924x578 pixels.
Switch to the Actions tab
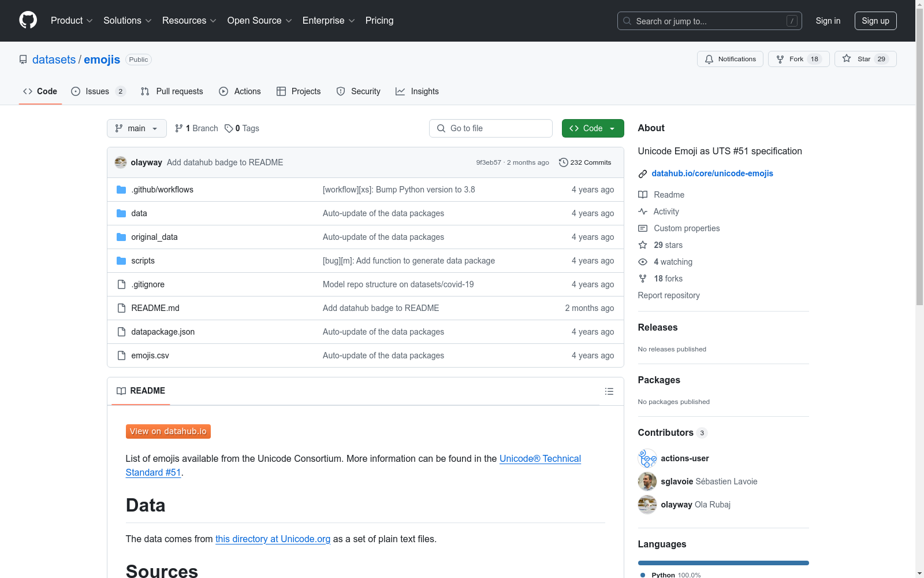[x=240, y=91]
